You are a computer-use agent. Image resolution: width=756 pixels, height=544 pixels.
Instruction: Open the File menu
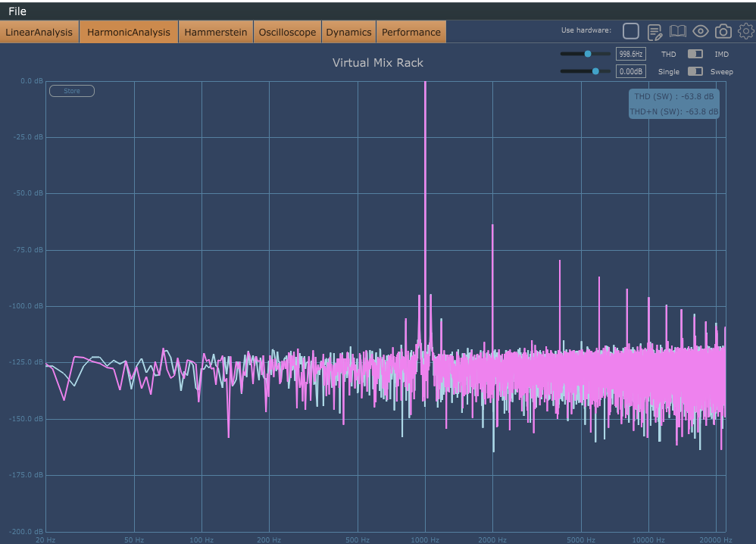pos(17,11)
